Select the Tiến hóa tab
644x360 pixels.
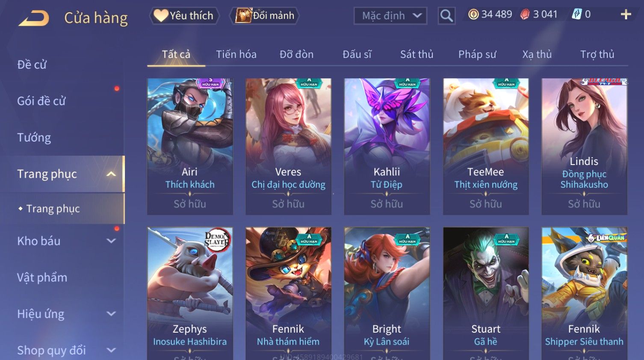[x=236, y=54]
